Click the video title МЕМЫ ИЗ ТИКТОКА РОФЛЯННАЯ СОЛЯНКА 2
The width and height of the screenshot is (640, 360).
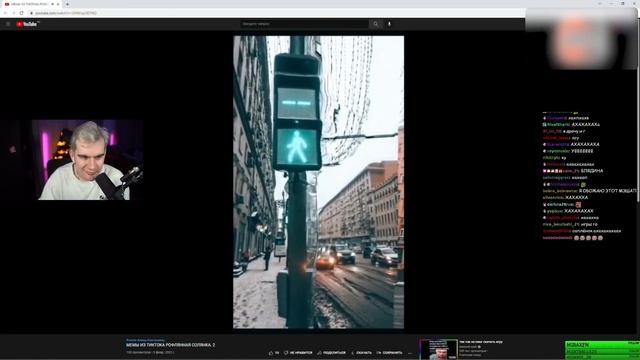(171, 345)
